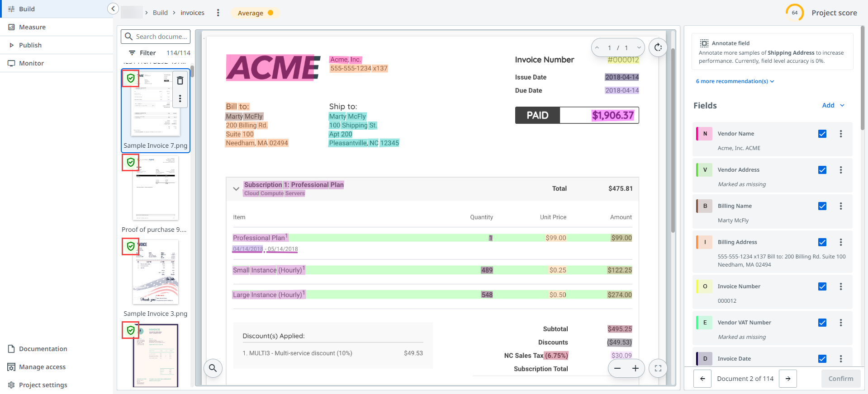This screenshot has height=394, width=868.
Task: Collapse the Subscription 1 section chevron
Action: pyautogui.click(x=236, y=189)
